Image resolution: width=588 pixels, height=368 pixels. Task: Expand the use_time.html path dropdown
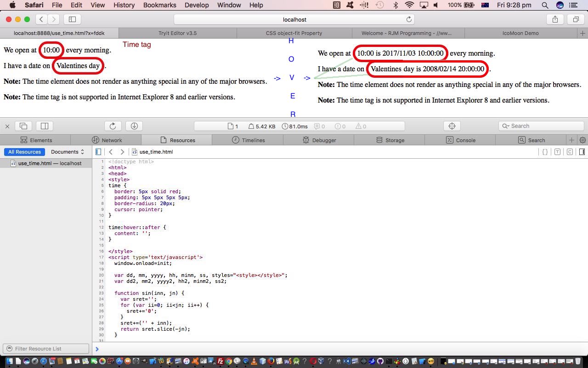coord(155,152)
